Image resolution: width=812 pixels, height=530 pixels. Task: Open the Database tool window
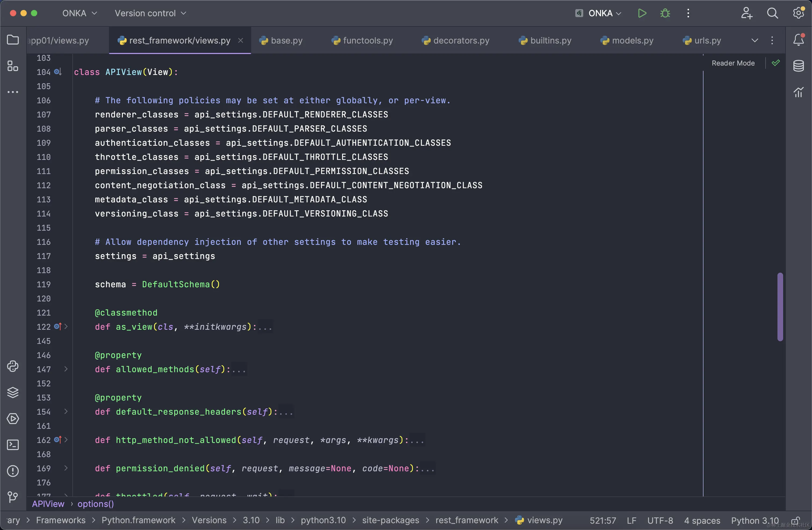tap(798, 66)
